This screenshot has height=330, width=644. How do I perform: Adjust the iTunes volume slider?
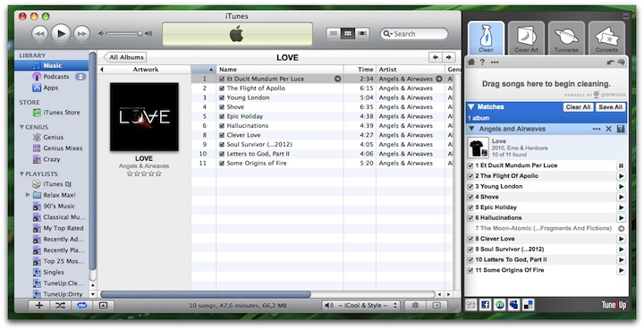[125, 34]
